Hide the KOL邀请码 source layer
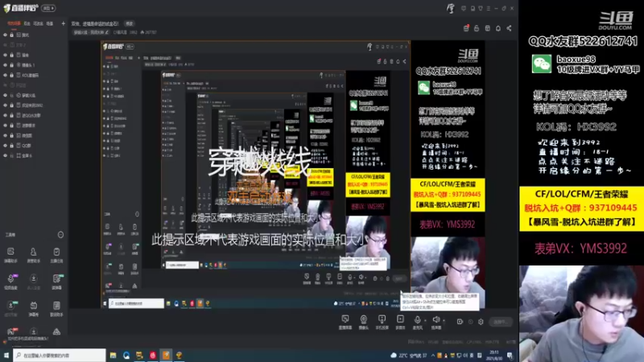This screenshot has height=362, width=644. pos(5,75)
